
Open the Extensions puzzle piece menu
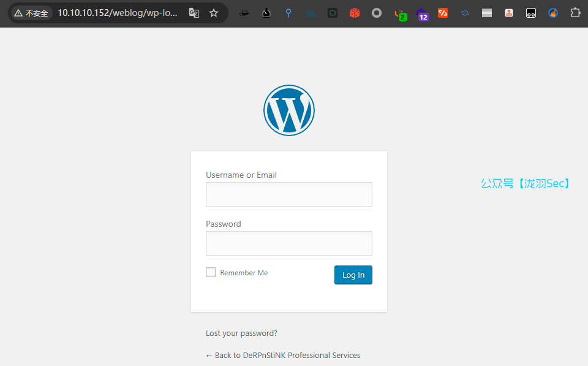click(575, 13)
